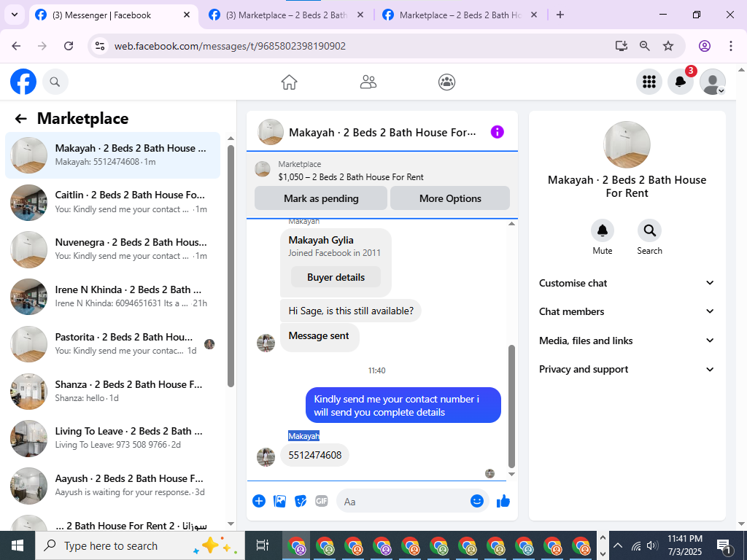Go to Home feed icon
The image size is (747, 560).
pyautogui.click(x=289, y=82)
